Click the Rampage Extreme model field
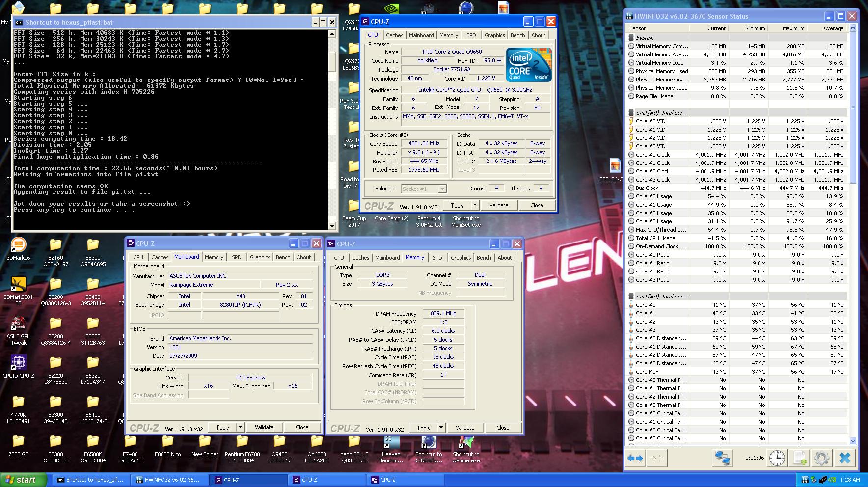Screen dimensions: 868x487 point(214,285)
